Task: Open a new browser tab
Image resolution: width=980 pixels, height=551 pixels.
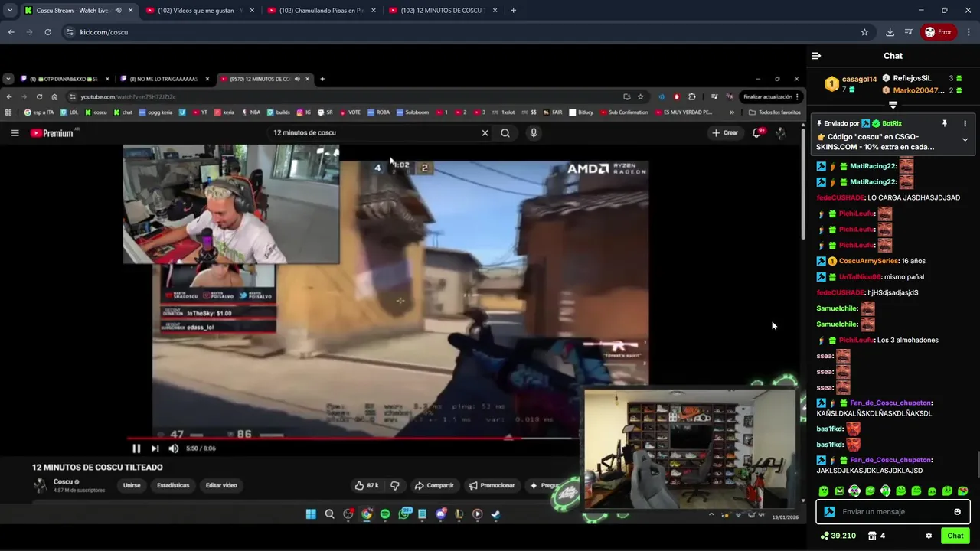Action: [x=513, y=11]
